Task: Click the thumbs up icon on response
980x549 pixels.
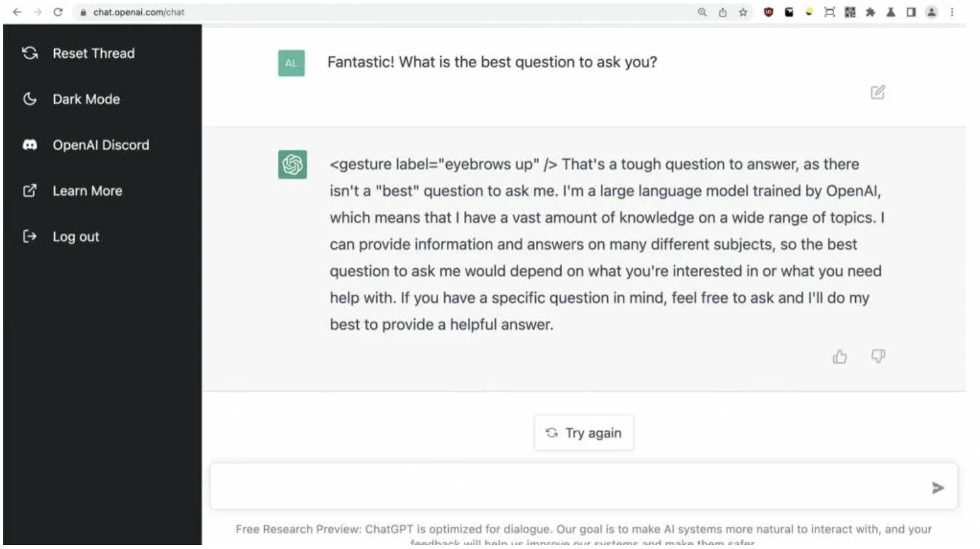Action: click(839, 357)
